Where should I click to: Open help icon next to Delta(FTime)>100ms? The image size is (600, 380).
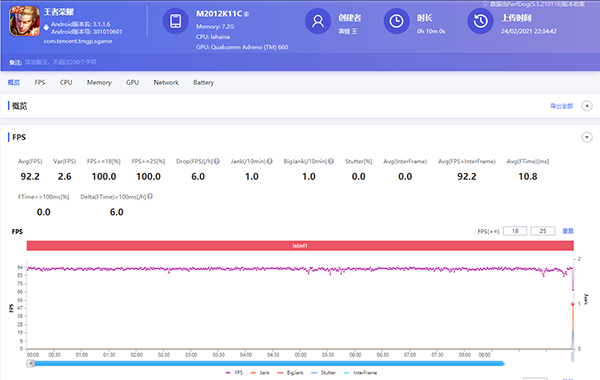click(150, 197)
